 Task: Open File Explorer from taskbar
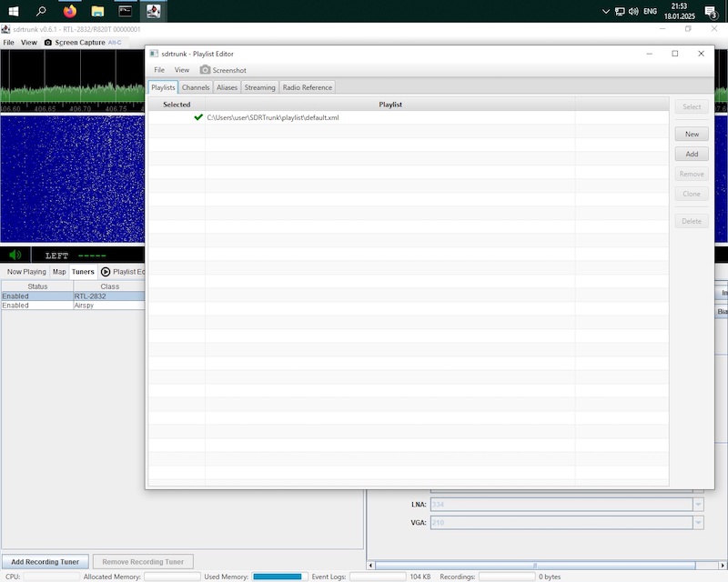[x=97, y=11]
